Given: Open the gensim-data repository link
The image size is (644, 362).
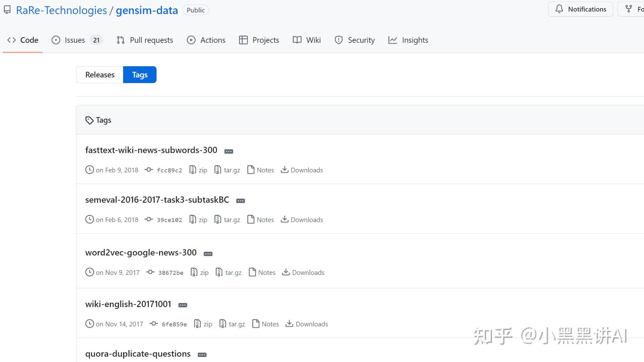Looking at the screenshot, I should (x=147, y=10).
